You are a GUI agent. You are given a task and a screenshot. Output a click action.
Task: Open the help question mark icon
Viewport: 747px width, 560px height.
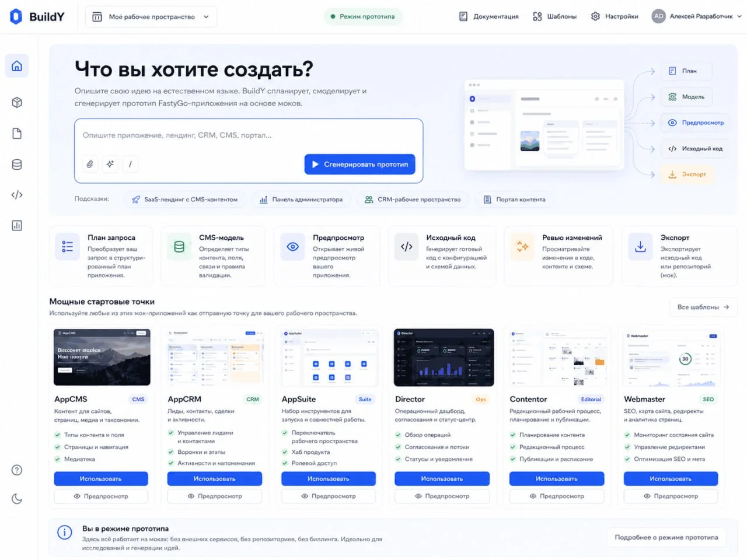[17, 470]
